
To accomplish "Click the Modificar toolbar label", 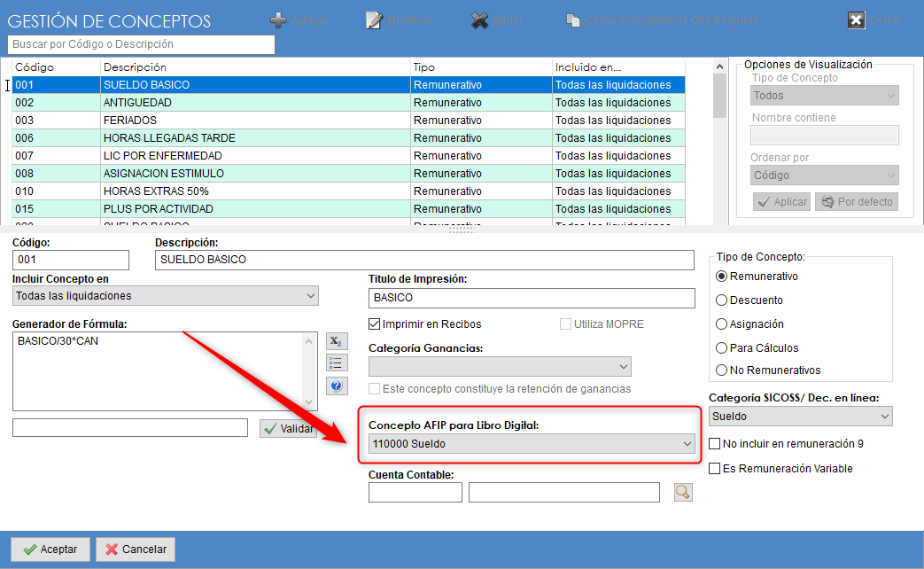I will coord(409,20).
